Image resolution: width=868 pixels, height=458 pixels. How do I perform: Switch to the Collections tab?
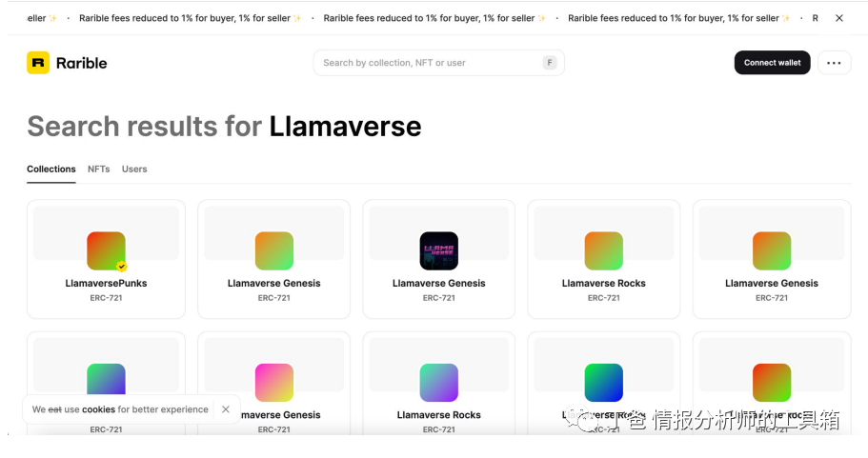pyautogui.click(x=50, y=169)
